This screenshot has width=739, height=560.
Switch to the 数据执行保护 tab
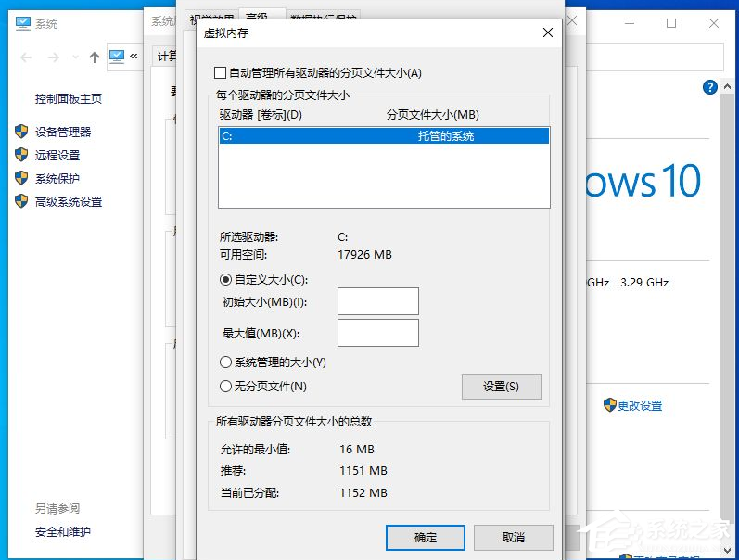(x=324, y=17)
